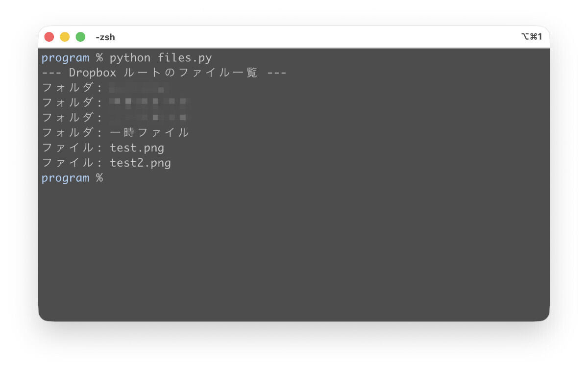Select the -zsh title bar label
This screenshot has height=372, width=588.
[105, 37]
